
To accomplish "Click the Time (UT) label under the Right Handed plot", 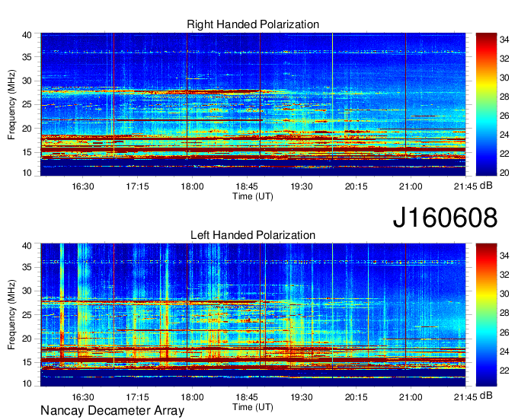I will (253, 196).
